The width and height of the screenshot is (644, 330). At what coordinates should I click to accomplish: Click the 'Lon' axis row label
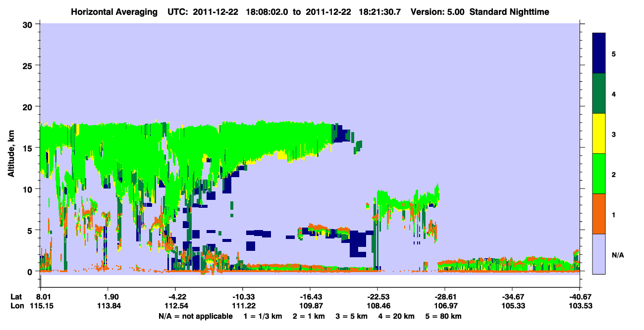click(16, 306)
